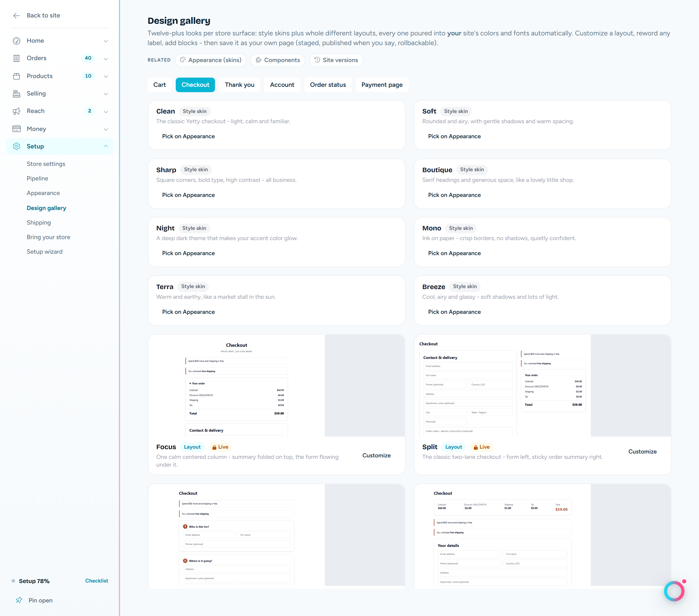Click Pick on Appearance for Clean skin
Viewport: 699px width, 616px height.
[188, 136]
